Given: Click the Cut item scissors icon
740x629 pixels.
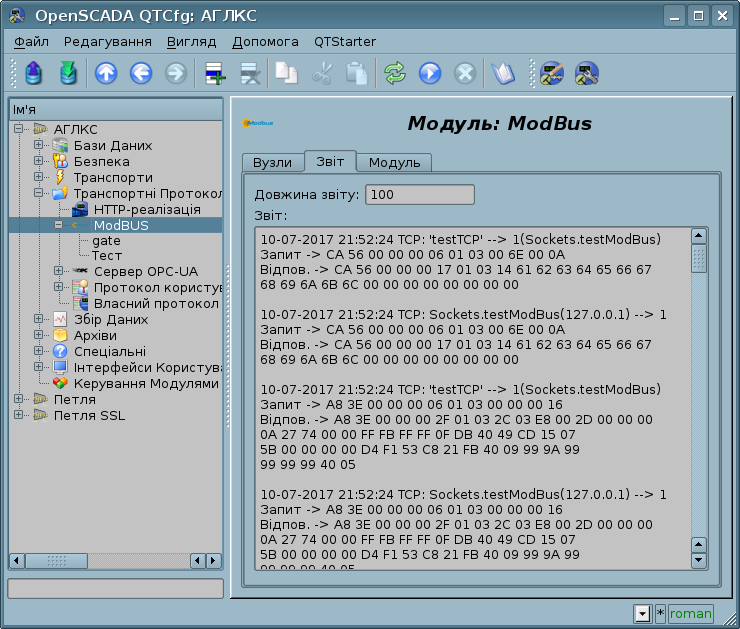Looking at the screenshot, I should coord(322,73).
